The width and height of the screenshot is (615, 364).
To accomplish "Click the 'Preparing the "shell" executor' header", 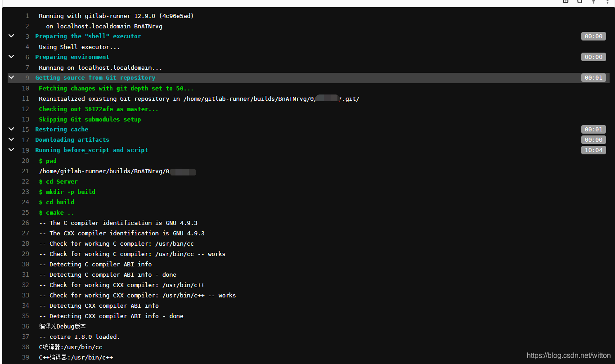I will 88,36.
